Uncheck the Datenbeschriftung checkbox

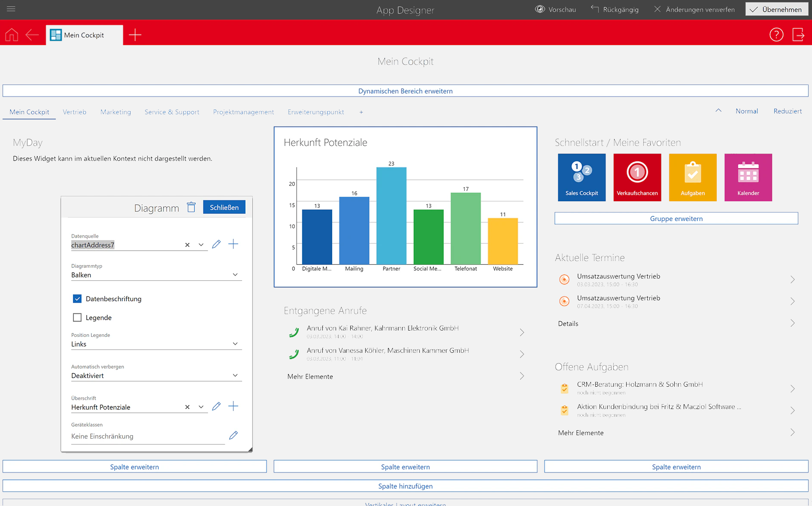point(77,299)
